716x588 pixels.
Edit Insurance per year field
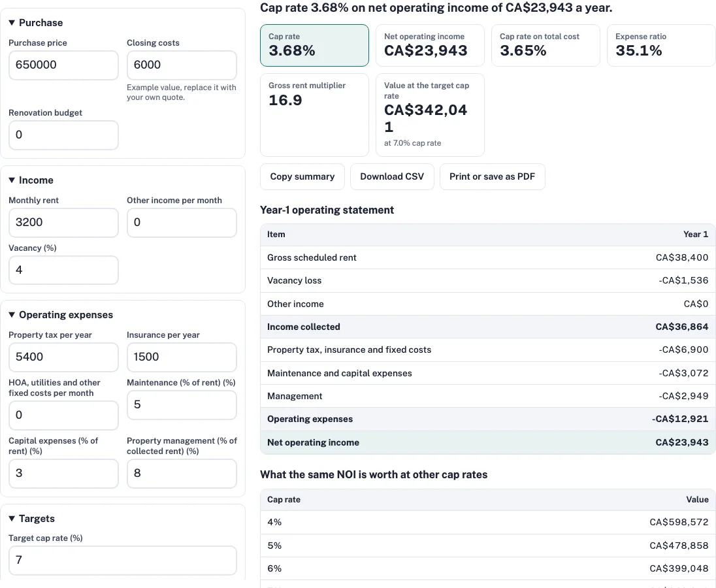pos(182,357)
